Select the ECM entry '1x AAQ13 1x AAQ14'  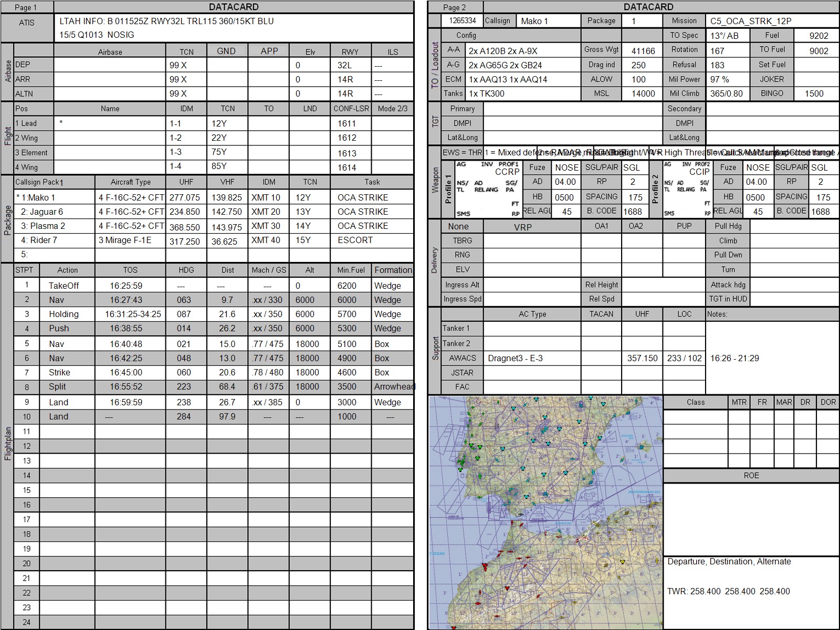[x=508, y=80]
